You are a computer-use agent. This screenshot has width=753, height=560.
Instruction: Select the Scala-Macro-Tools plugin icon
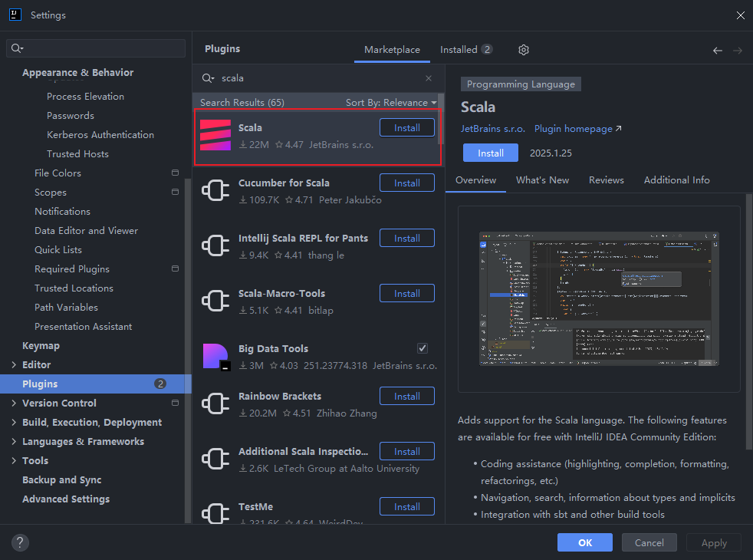coord(215,301)
